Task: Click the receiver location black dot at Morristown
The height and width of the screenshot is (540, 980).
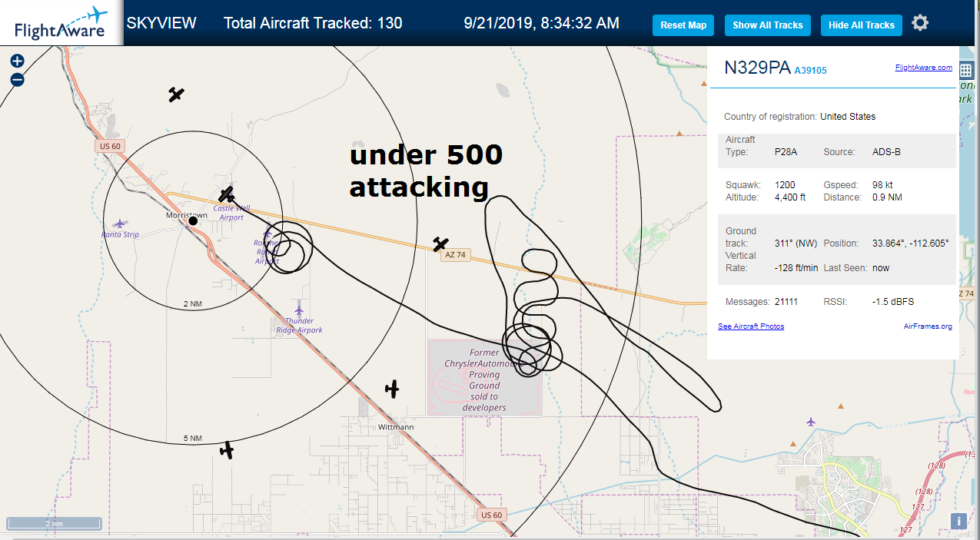Action: tap(193, 220)
